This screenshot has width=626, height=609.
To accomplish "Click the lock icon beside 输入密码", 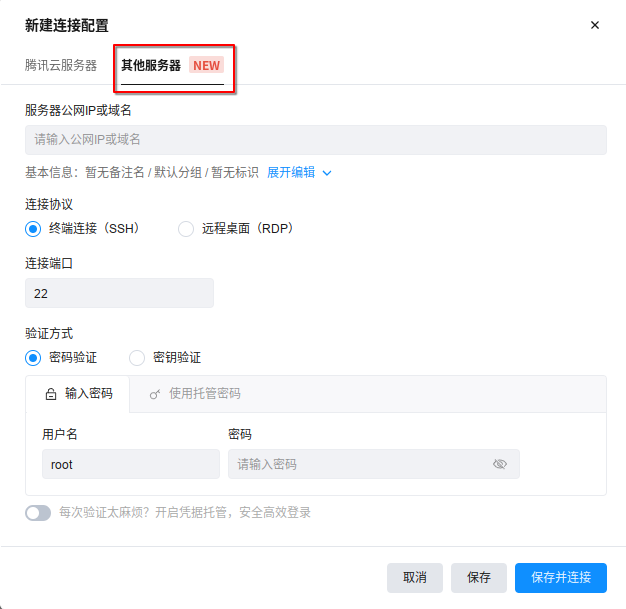I will coord(51,394).
